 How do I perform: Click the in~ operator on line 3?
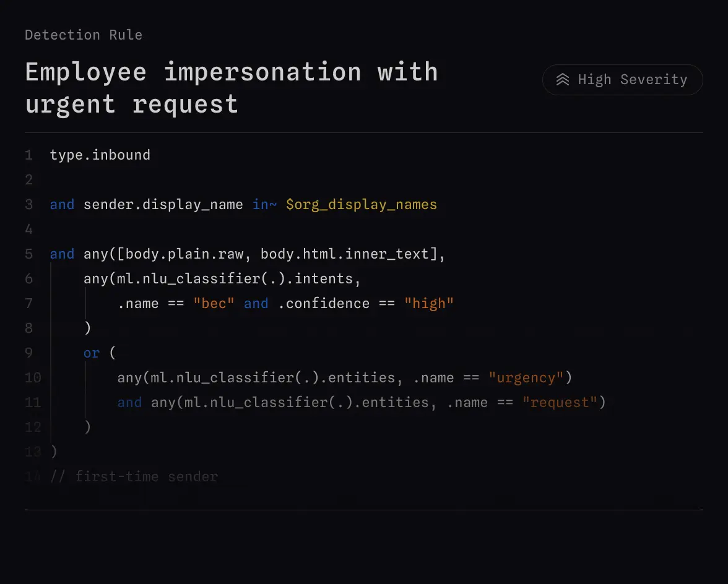click(x=264, y=204)
